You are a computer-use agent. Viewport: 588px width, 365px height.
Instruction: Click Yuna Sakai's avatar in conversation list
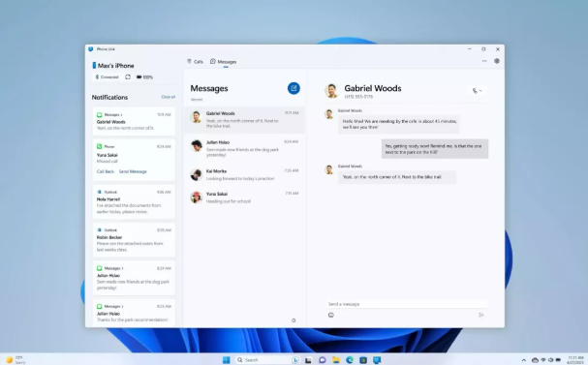click(196, 198)
